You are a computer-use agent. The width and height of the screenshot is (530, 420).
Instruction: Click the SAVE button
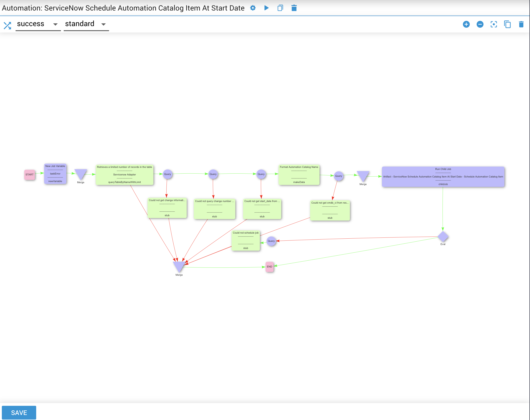(19, 412)
